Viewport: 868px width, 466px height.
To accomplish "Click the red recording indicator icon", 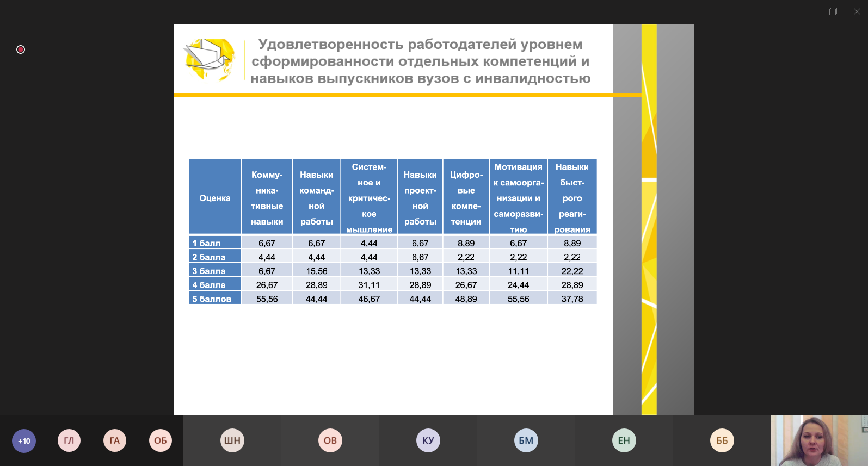I will point(21,49).
